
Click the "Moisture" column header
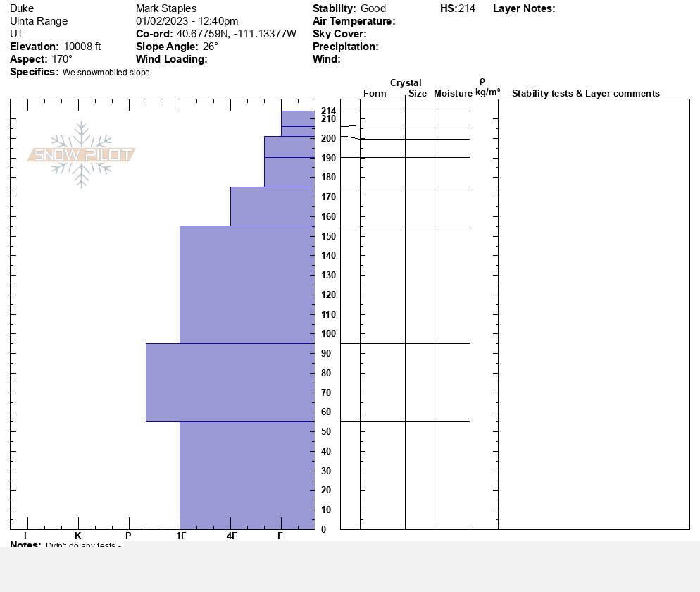click(453, 93)
